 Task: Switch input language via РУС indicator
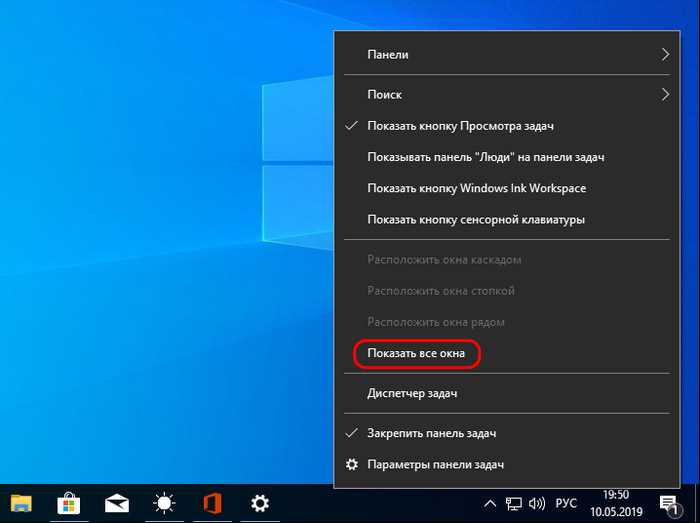(566, 504)
